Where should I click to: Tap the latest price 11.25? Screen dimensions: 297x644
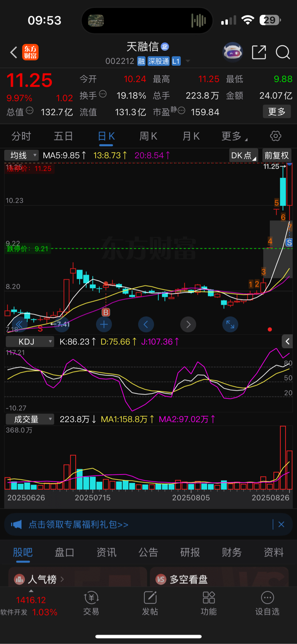[29, 80]
